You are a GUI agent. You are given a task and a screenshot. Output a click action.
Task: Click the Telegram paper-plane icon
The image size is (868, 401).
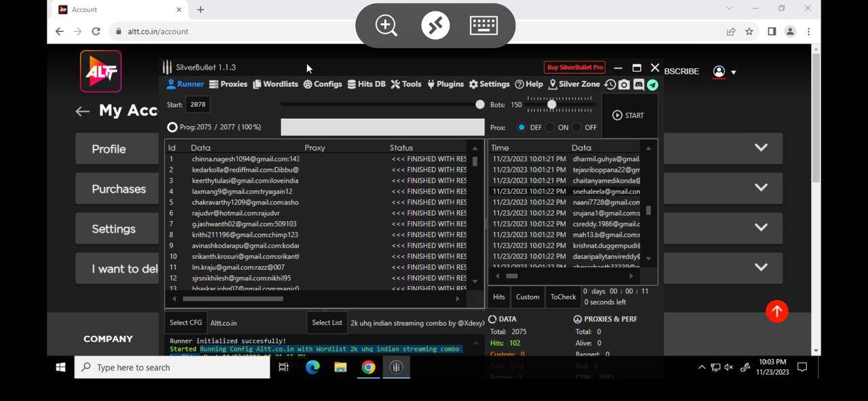tap(652, 85)
